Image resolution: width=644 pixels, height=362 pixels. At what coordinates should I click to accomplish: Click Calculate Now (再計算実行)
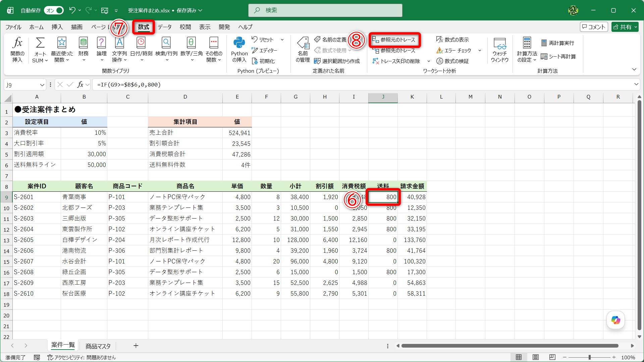click(557, 43)
